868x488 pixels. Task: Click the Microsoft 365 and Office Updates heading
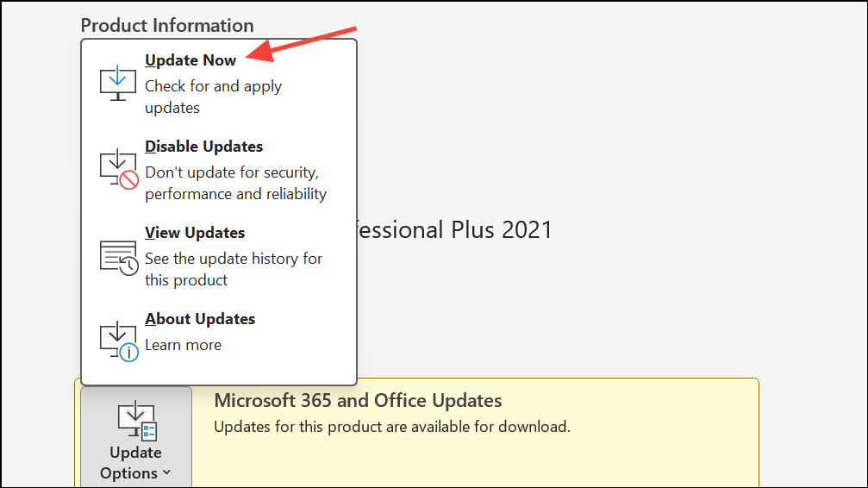coord(358,400)
